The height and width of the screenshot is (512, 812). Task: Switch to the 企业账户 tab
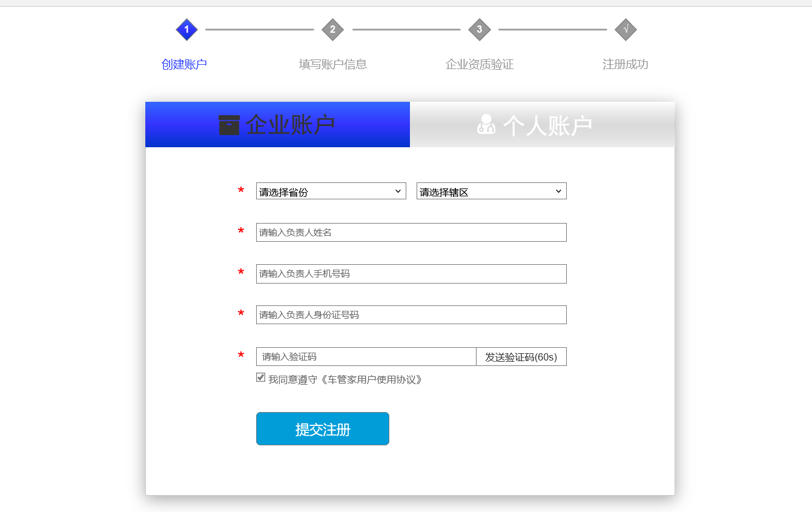(x=277, y=124)
